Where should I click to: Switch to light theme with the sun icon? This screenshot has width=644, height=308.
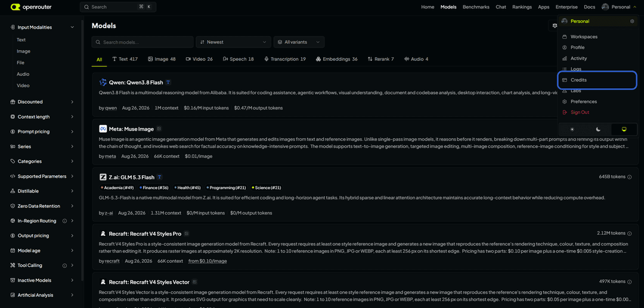tap(572, 129)
